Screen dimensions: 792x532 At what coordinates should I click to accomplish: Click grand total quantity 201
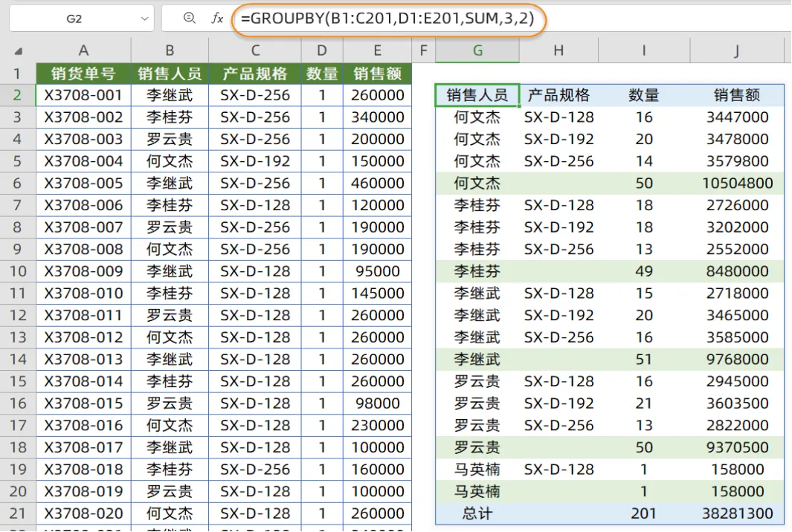(643, 514)
